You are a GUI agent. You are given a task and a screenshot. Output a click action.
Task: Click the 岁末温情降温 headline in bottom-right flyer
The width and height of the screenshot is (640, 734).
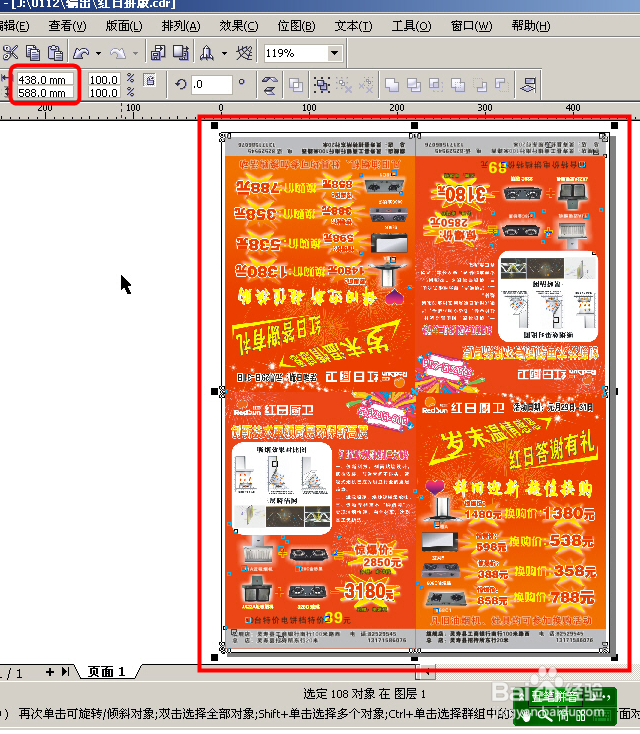[492, 440]
